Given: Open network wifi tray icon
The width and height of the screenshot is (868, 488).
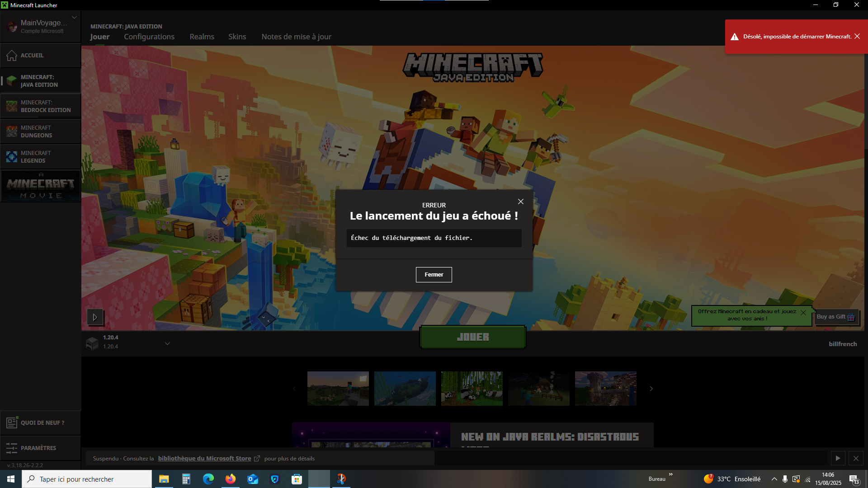Looking at the screenshot, I should pyautogui.click(x=808, y=479).
